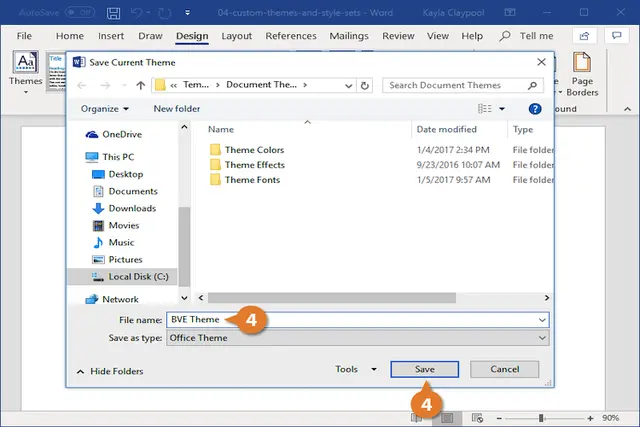
Task: Expand the File name dropdown arrow
Action: (542, 320)
